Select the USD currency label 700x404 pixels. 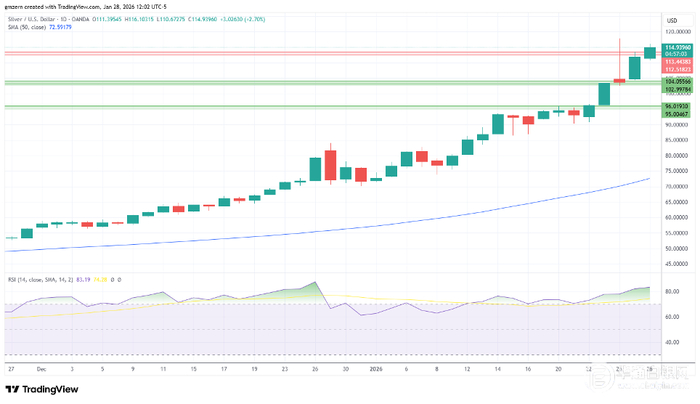coord(672,21)
